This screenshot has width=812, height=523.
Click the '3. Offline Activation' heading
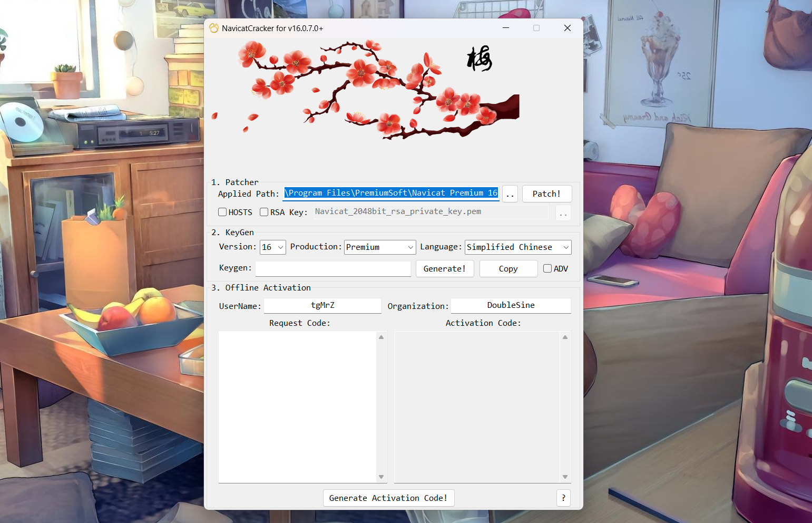coord(261,288)
